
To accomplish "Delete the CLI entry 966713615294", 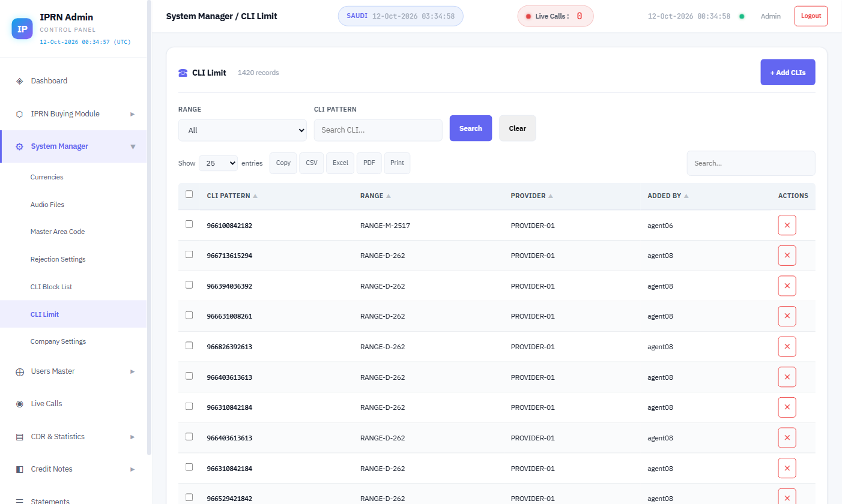I will point(787,256).
